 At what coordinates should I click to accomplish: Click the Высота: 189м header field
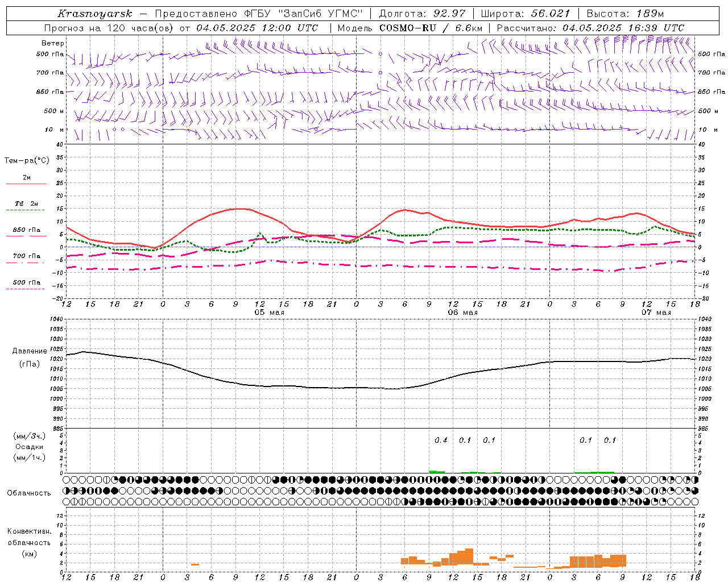click(625, 14)
